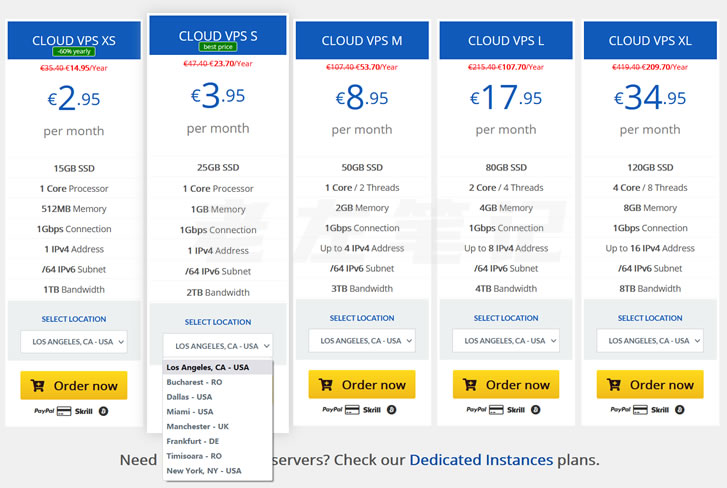Screen dimensions: 727x488
Task: Follow the Dedicated Instances link
Action: pyautogui.click(x=481, y=460)
